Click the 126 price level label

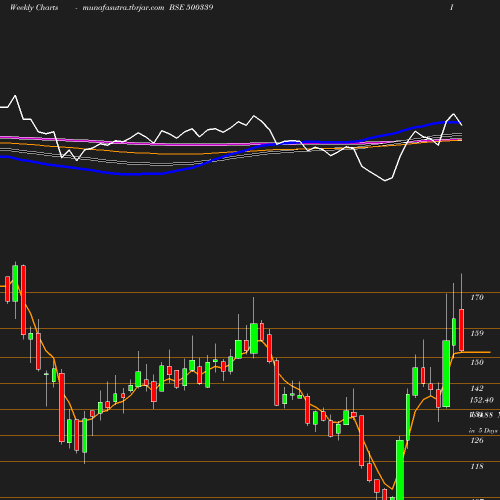coord(477,440)
